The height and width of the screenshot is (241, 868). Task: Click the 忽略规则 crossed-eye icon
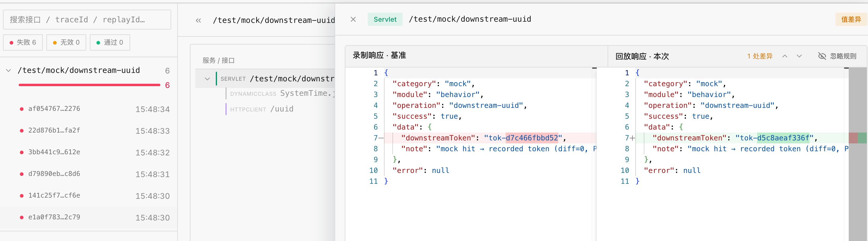tap(822, 56)
